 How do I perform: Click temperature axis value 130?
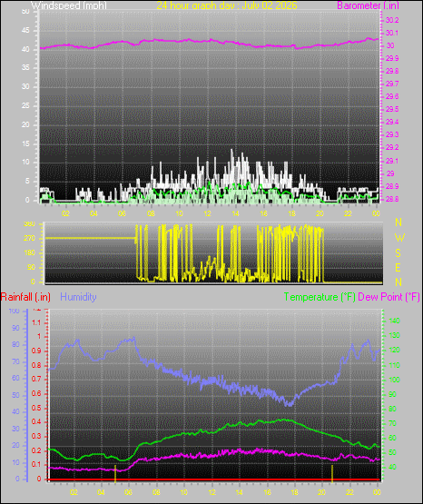(x=395, y=336)
